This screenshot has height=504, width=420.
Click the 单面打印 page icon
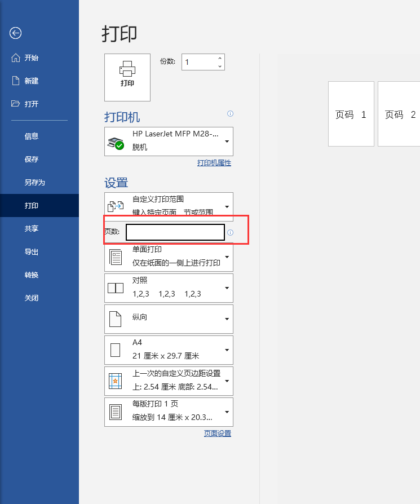point(116,257)
